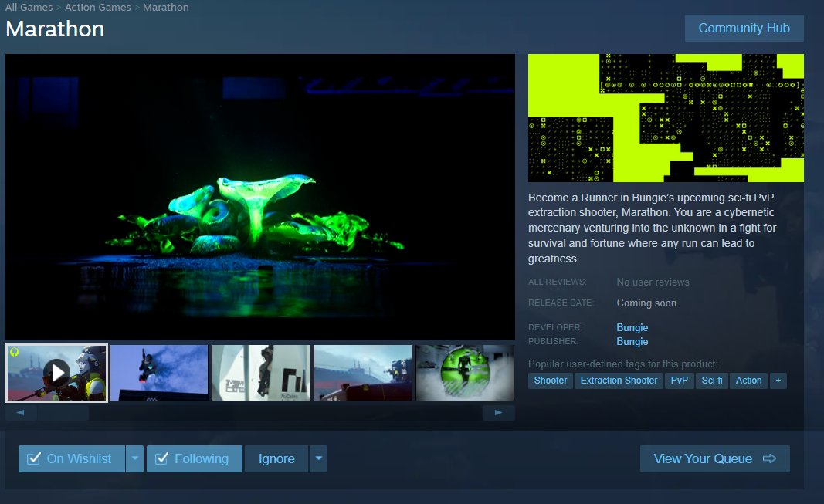Select the green circular scope screenshot thumbnail
This screenshot has width=824, height=504.
pyautogui.click(x=465, y=373)
